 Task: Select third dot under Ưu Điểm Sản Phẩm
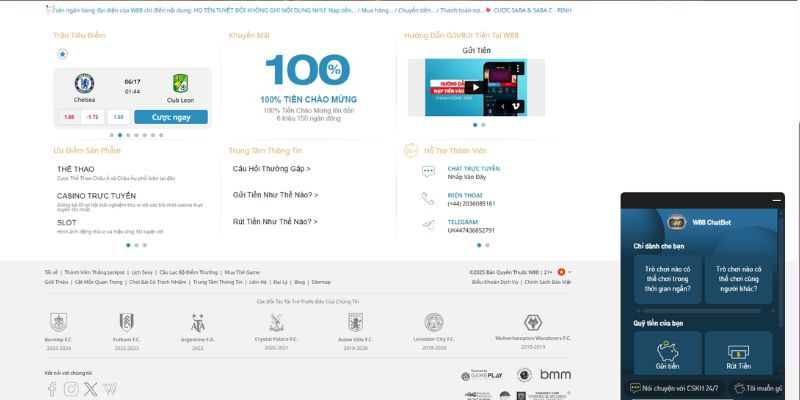tap(145, 245)
